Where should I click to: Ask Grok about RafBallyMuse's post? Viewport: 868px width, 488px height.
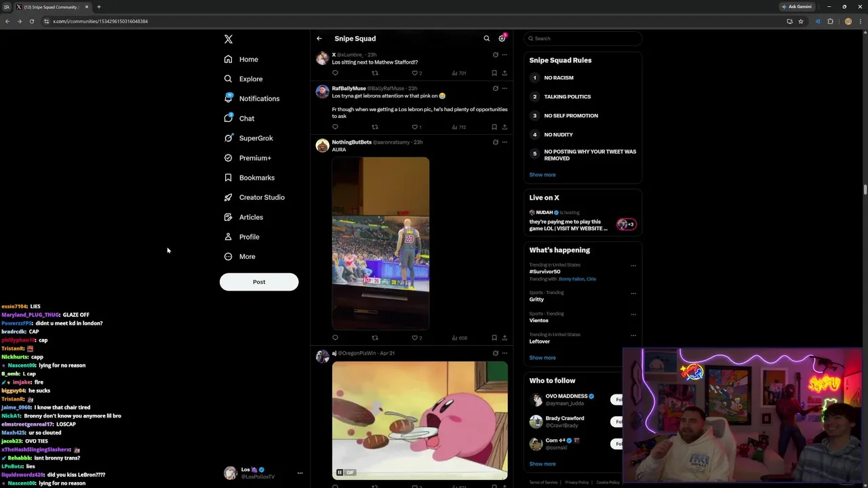[495, 88]
